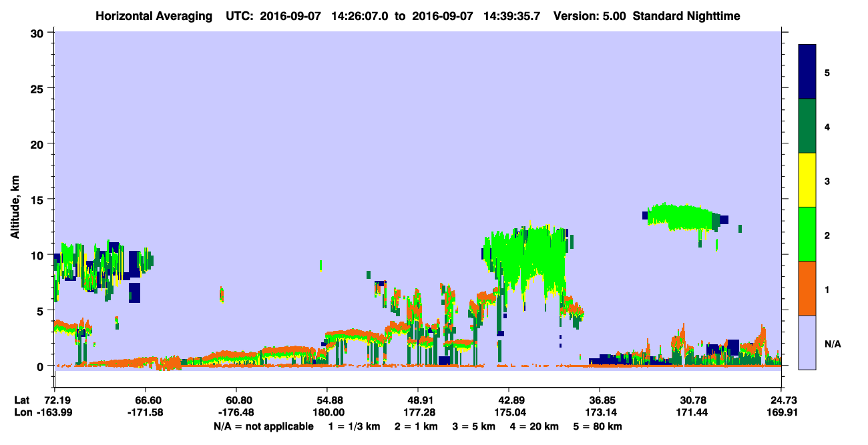Click the 'Lon' row label
Image resolution: width=868 pixels, height=445 pixels.
pyautogui.click(x=22, y=413)
